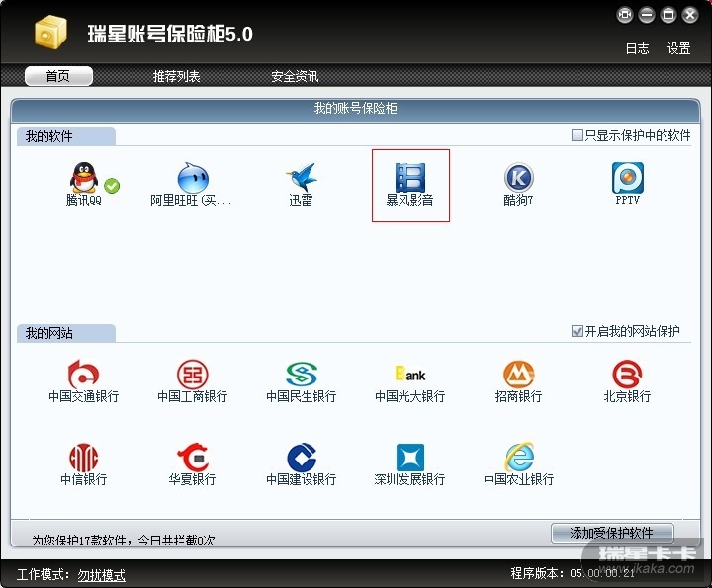Enable 只显示保护中的软件 checkbox
Image resolution: width=712 pixels, height=588 pixels.
(577, 135)
